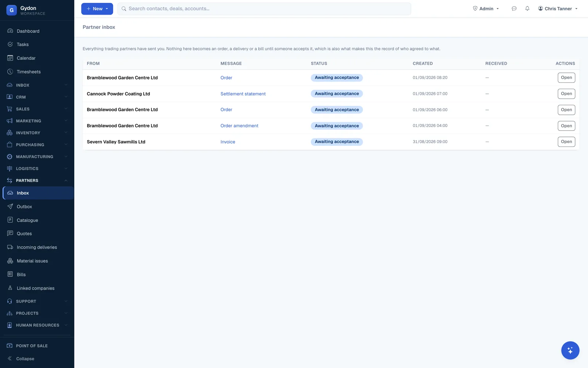The image size is (588, 368).
Task: Follow the Invoice message link
Action: tap(228, 142)
